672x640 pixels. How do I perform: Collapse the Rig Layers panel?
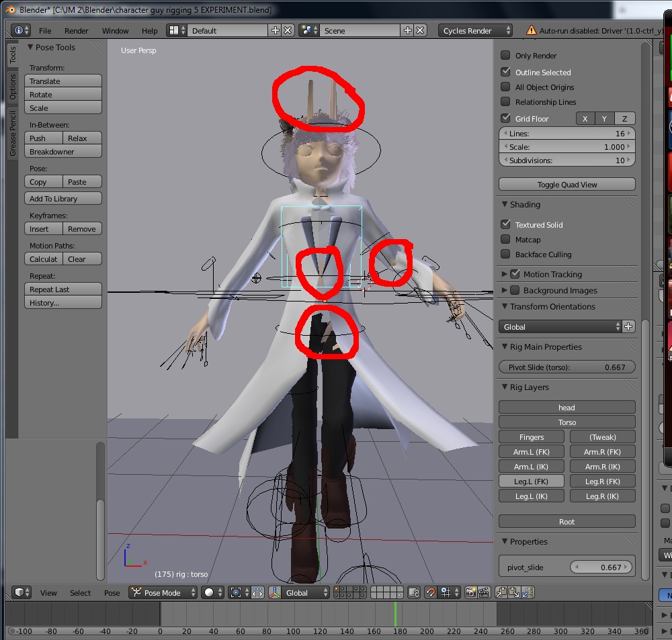(x=505, y=387)
